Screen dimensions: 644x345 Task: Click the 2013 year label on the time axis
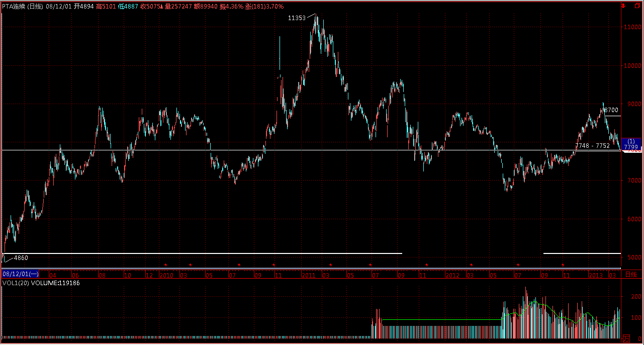click(x=596, y=275)
